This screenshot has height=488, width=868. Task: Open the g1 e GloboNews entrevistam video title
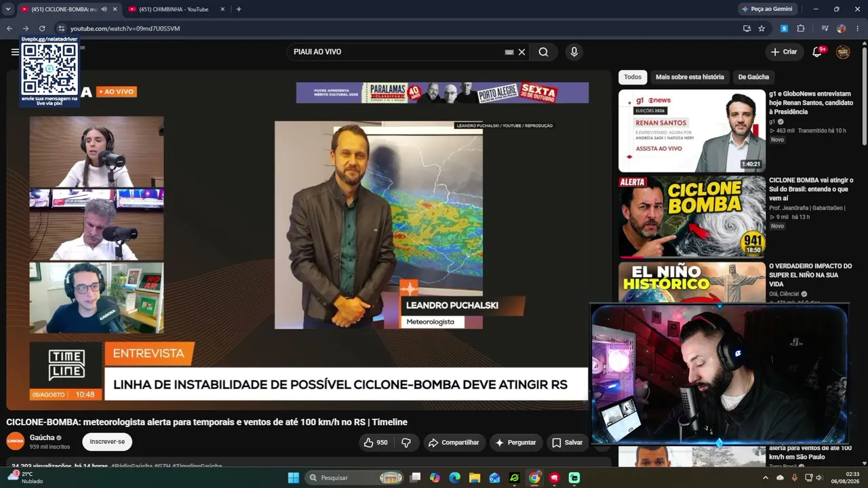tap(811, 103)
